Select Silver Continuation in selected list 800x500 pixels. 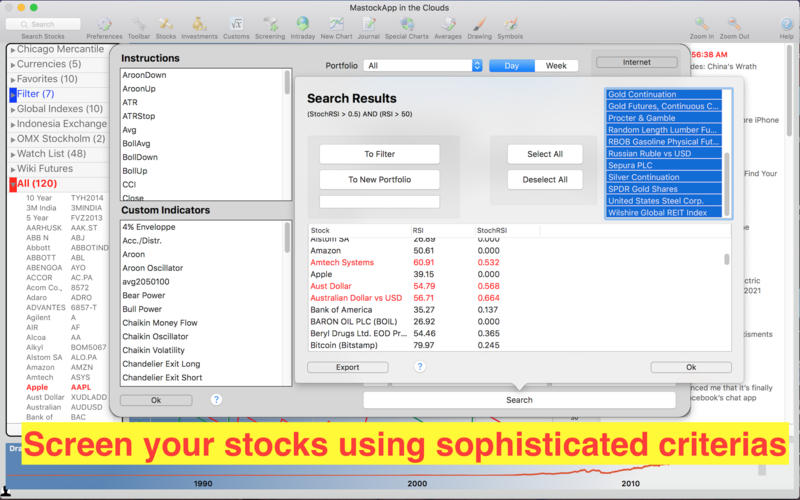click(x=664, y=177)
